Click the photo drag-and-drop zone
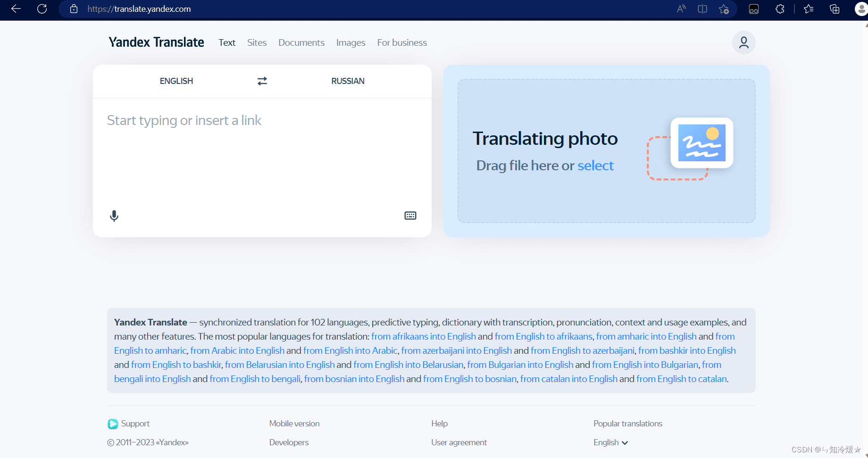The image size is (868, 458). tap(606, 151)
